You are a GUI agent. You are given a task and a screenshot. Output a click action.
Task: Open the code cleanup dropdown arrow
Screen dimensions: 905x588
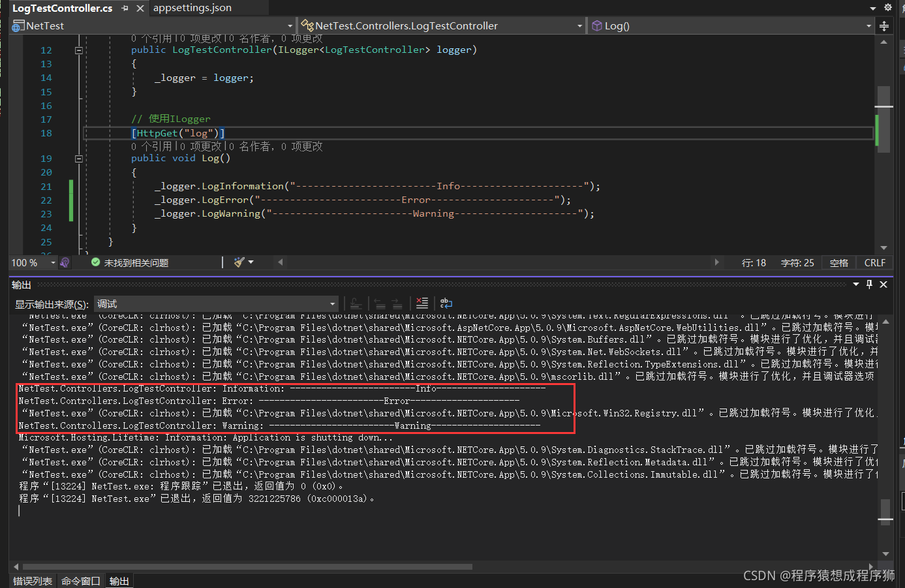(251, 262)
